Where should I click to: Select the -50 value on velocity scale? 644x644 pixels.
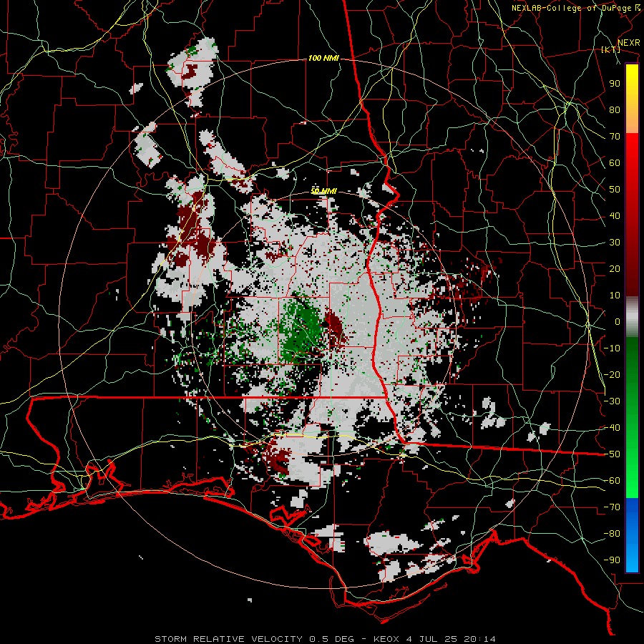612,454
